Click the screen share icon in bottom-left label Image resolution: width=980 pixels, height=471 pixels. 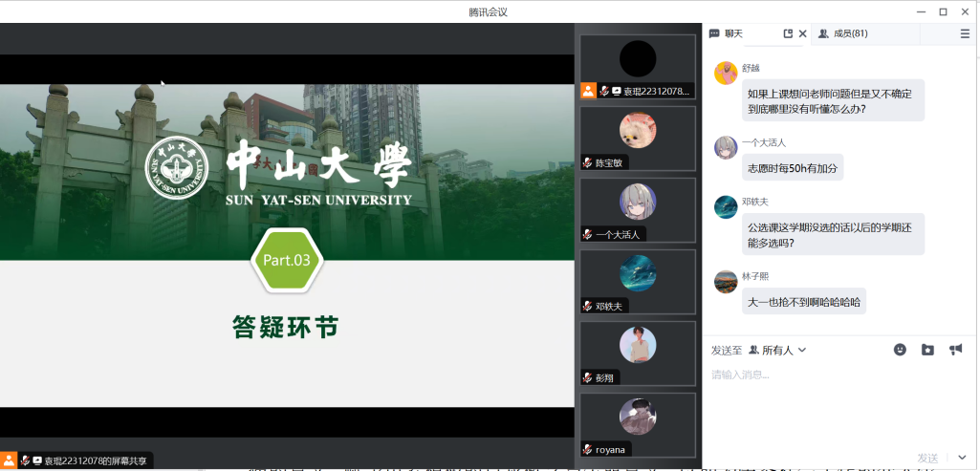coord(37,460)
